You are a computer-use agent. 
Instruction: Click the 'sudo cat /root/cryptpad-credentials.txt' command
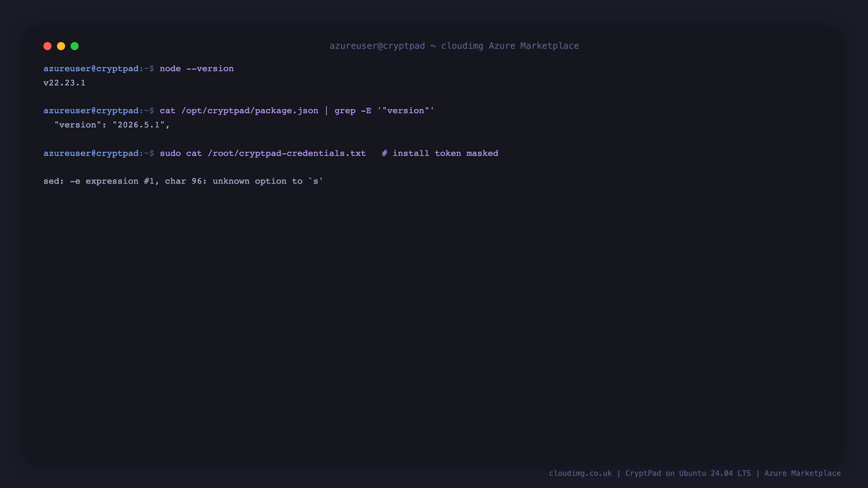click(263, 153)
